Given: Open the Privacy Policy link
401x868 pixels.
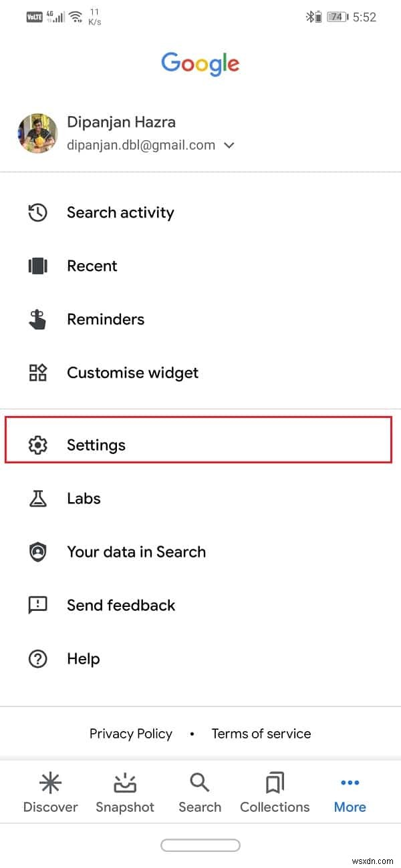Looking at the screenshot, I should 131,734.
